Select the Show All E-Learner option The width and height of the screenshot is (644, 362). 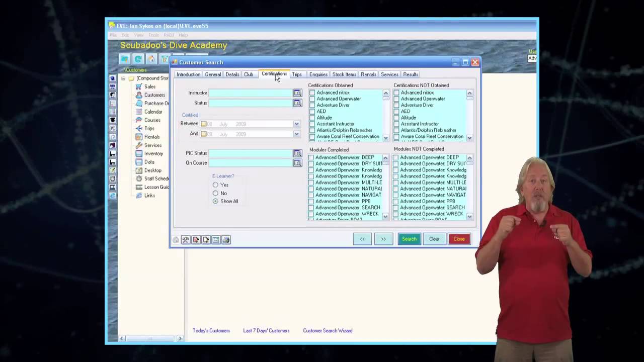click(x=215, y=201)
